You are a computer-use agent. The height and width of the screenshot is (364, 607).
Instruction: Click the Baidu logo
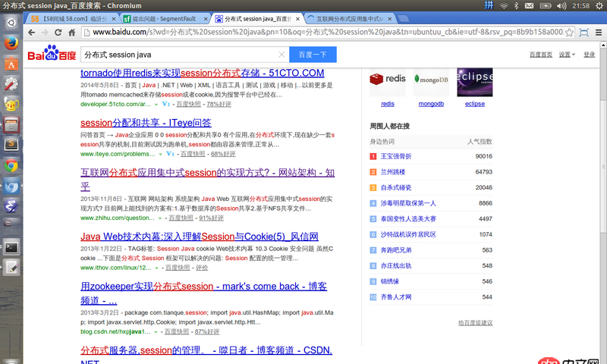click(52, 53)
